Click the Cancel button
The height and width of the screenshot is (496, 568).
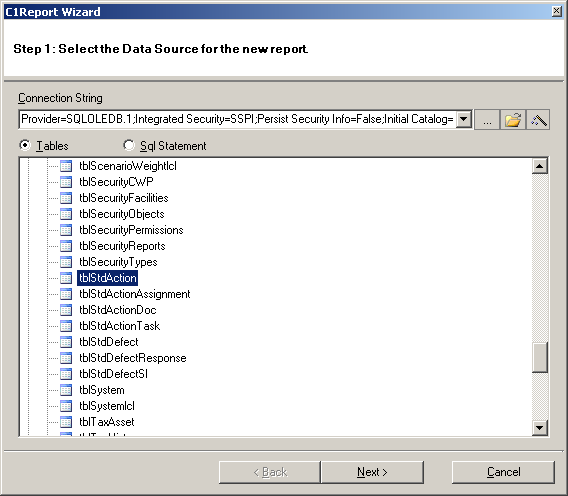pyautogui.click(x=503, y=472)
